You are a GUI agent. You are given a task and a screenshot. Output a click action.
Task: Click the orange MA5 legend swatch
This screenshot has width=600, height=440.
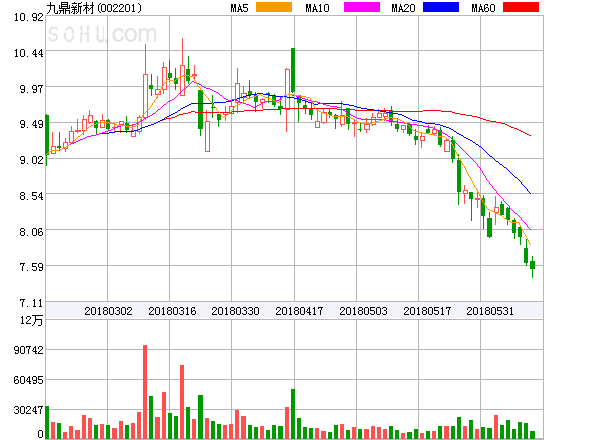pyautogui.click(x=274, y=7)
